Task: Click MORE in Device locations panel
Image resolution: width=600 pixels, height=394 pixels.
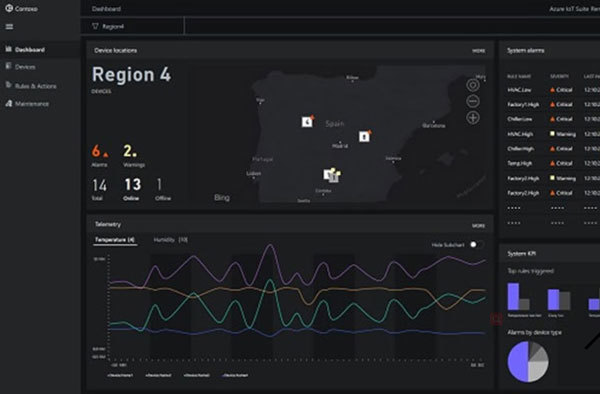Action: tap(478, 50)
